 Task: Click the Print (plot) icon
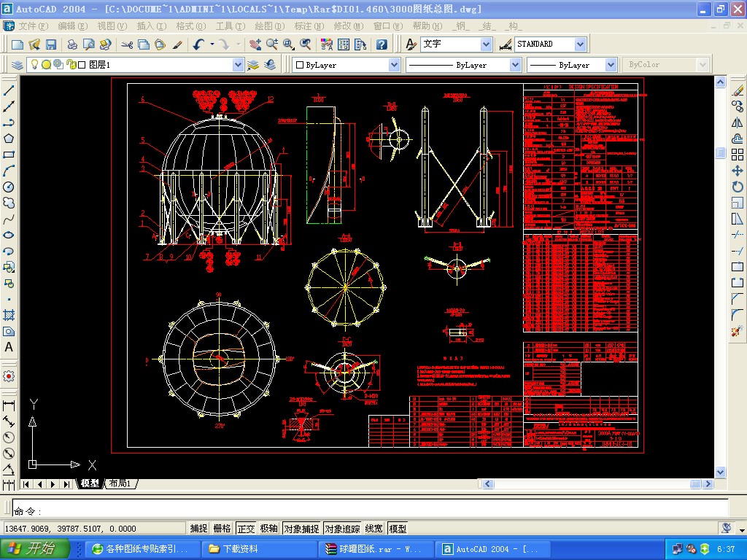[x=72, y=44]
